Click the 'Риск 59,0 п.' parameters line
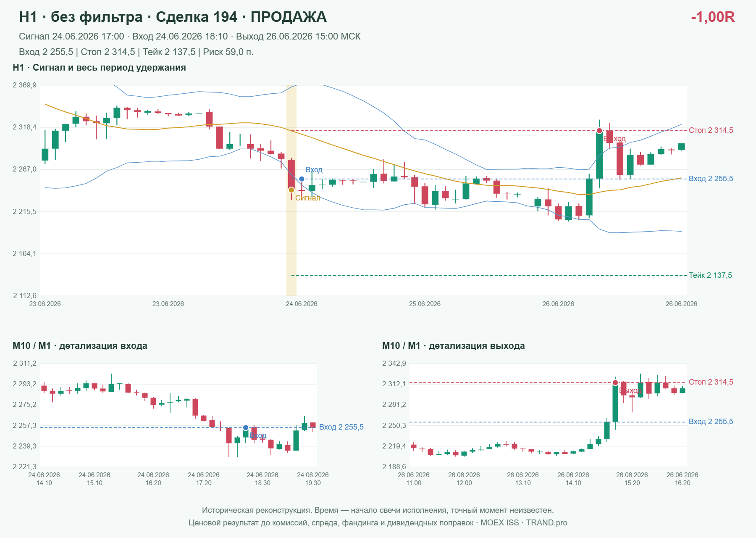 pyautogui.click(x=136, y=52)
